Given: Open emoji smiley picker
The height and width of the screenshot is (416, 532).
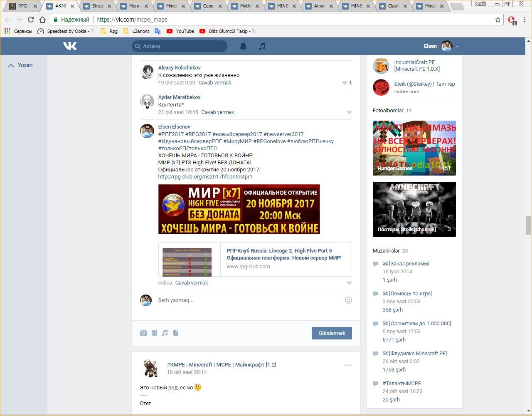Looking at the screenshot, I should point(348,300).
